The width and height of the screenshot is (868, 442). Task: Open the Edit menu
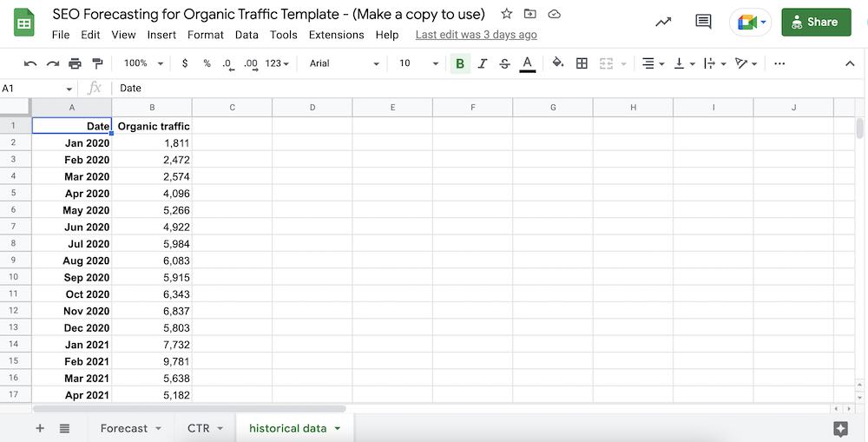tap(90, 35)
